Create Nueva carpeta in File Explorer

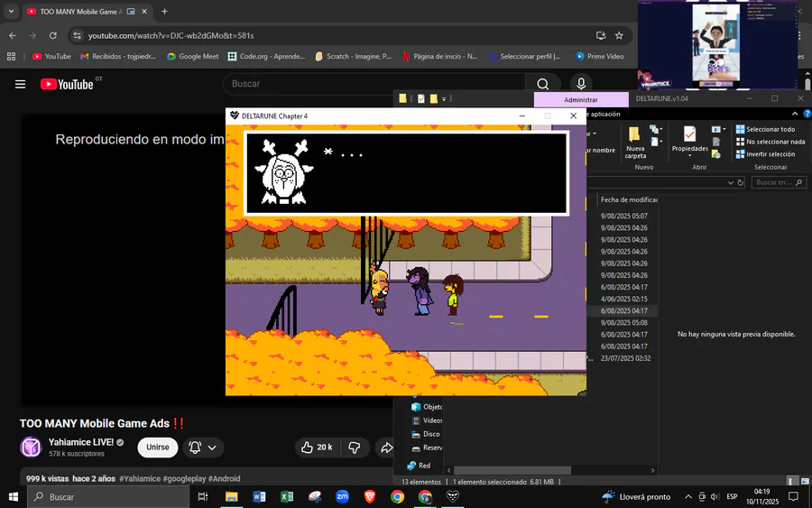point(635,143)
